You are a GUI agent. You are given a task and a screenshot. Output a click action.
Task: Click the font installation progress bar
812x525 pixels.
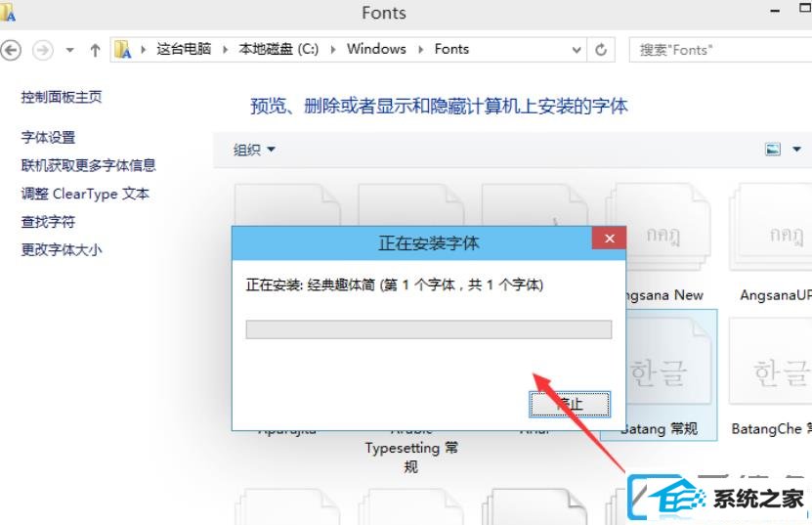[429, 329]
